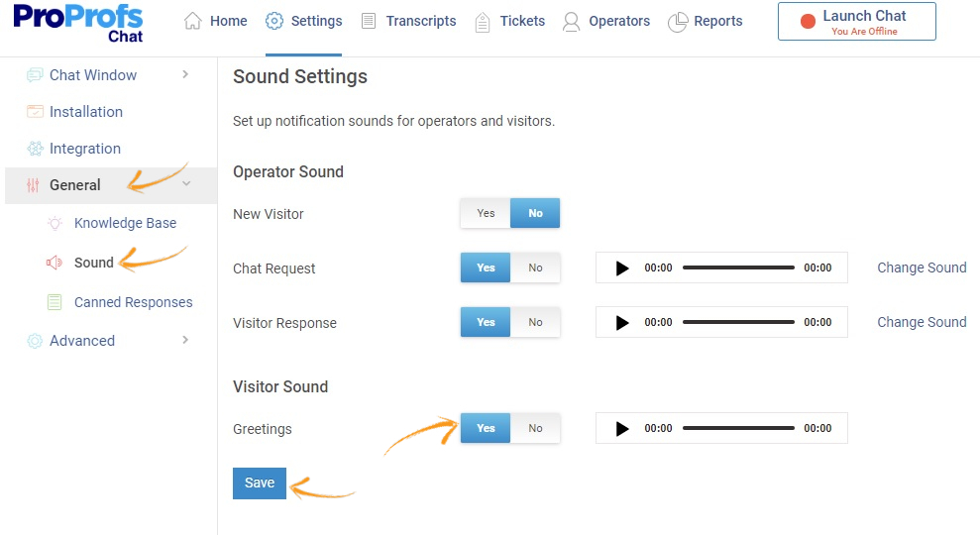
Task: Click the Home house icon
Action: (x=193, y=21)
